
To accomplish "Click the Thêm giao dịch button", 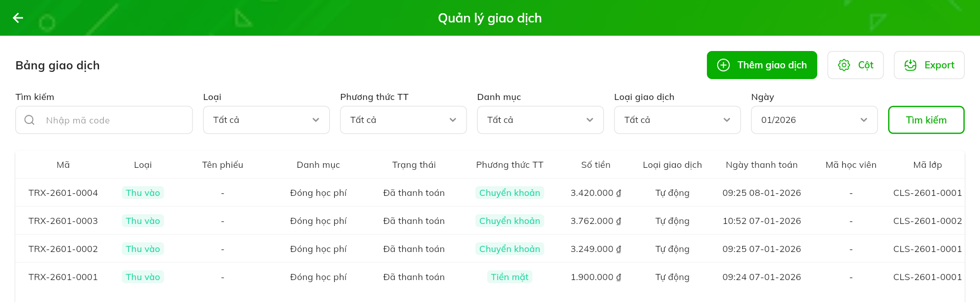I will click(762, 65).
